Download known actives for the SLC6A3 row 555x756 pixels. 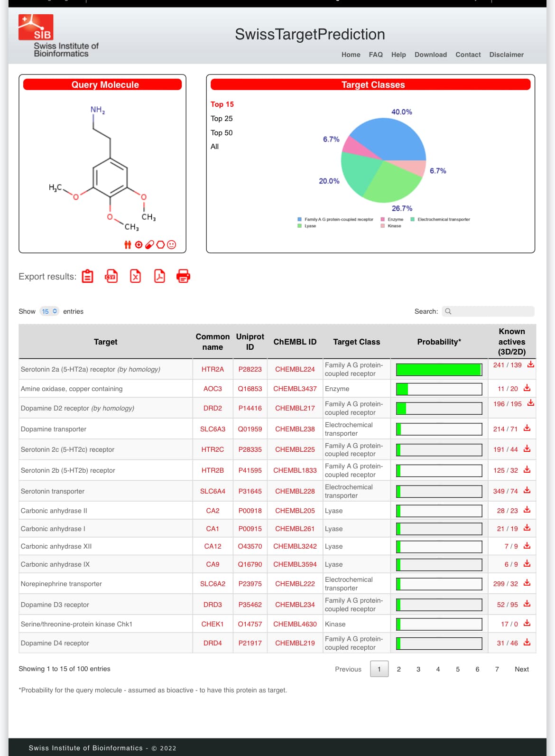point(527,428)
